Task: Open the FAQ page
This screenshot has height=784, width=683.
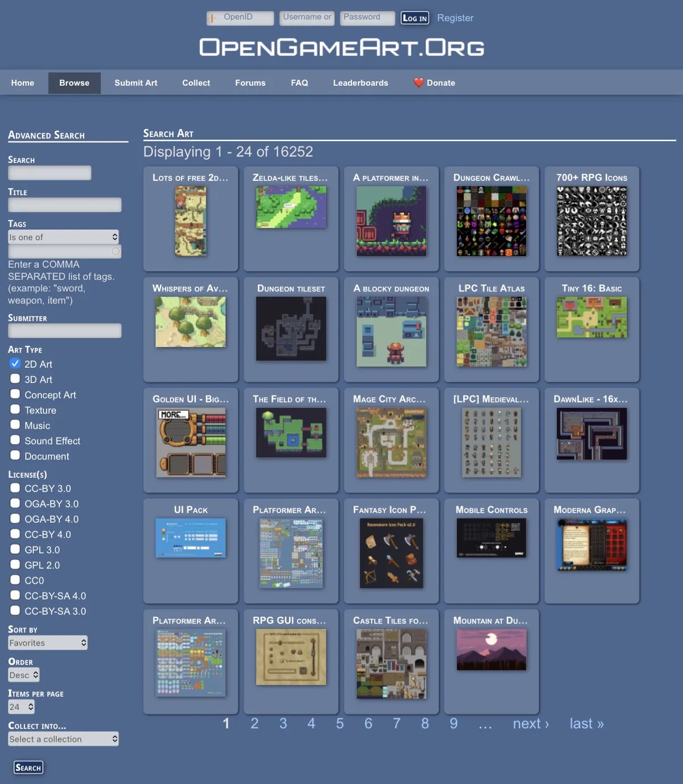Action: (x=299, y=82)
